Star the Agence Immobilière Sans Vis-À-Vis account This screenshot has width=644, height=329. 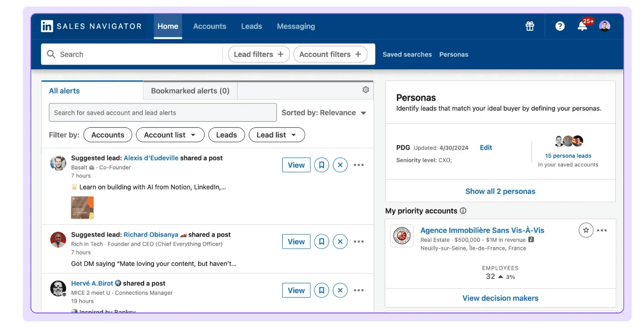tap(586, 230)
